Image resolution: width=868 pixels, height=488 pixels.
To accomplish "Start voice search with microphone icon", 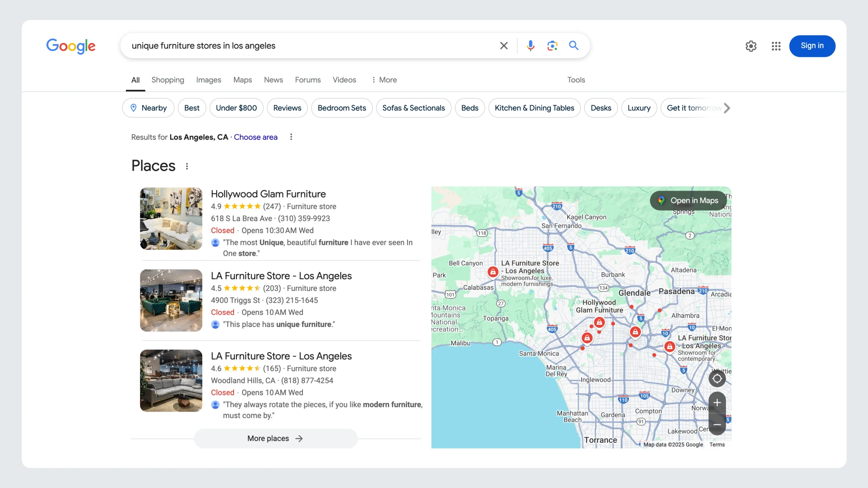I will [530, 46].
